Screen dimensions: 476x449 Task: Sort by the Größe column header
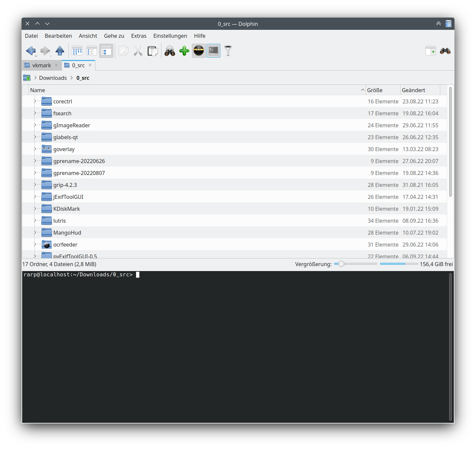[383, 90]
